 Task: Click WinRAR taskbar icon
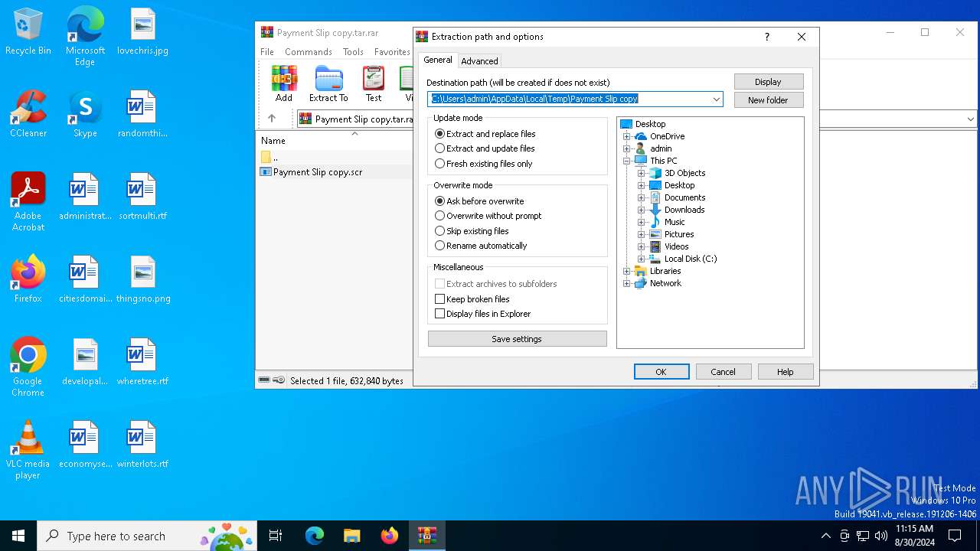[x=426, y=536]
